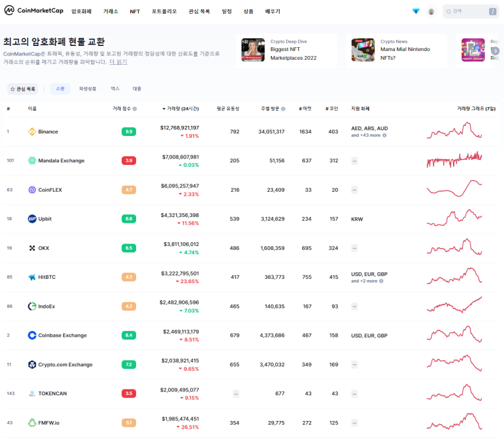Click the 이름 column header
Viewport: 504px width, 438px height.
[x=32, y=109]
